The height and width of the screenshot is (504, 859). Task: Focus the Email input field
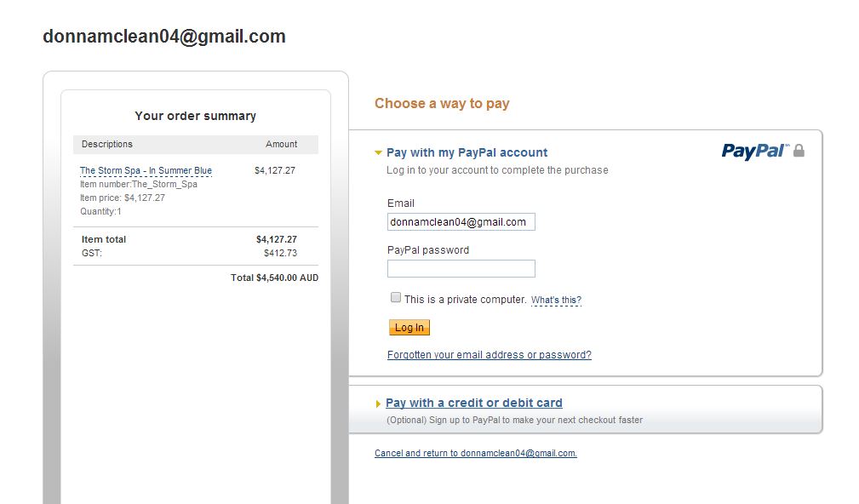(461, 222)
